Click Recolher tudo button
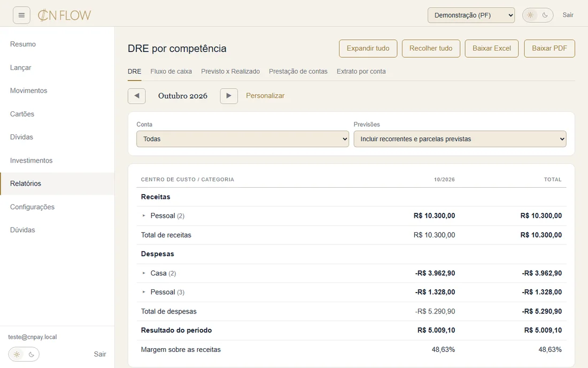Image resolution: width=588 pixels, height=368 pixels. 431,48
